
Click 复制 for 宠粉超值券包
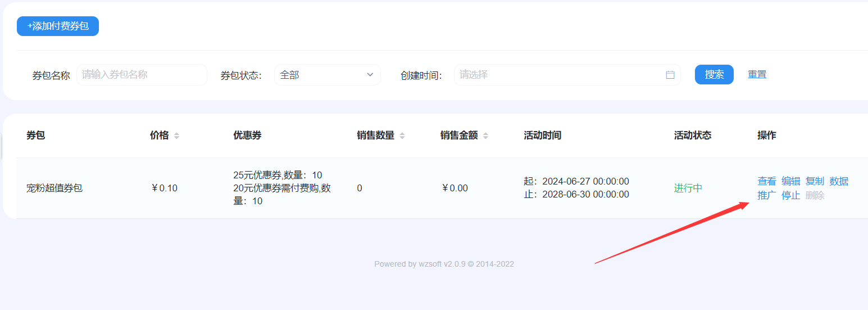tap(815, 181)
